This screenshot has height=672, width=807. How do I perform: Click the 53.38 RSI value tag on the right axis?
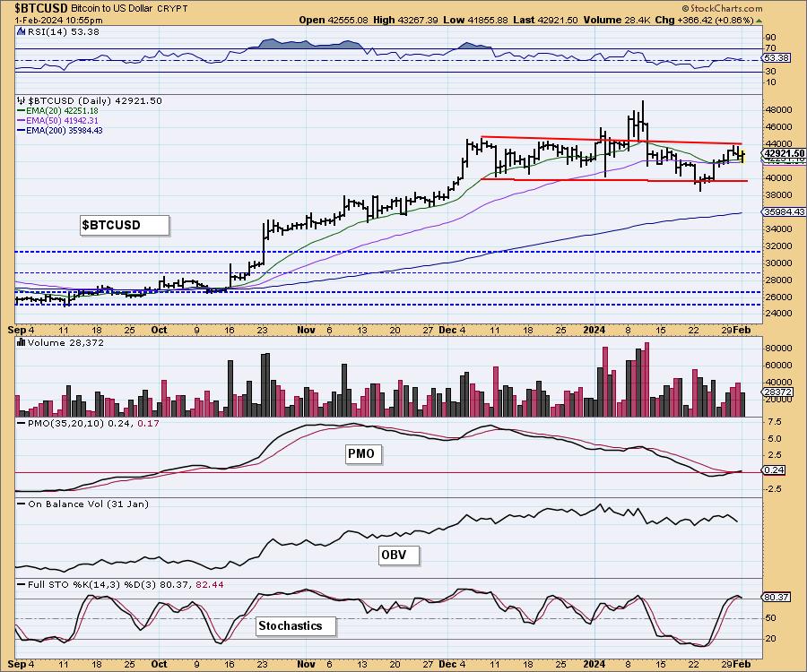(777, 57)
